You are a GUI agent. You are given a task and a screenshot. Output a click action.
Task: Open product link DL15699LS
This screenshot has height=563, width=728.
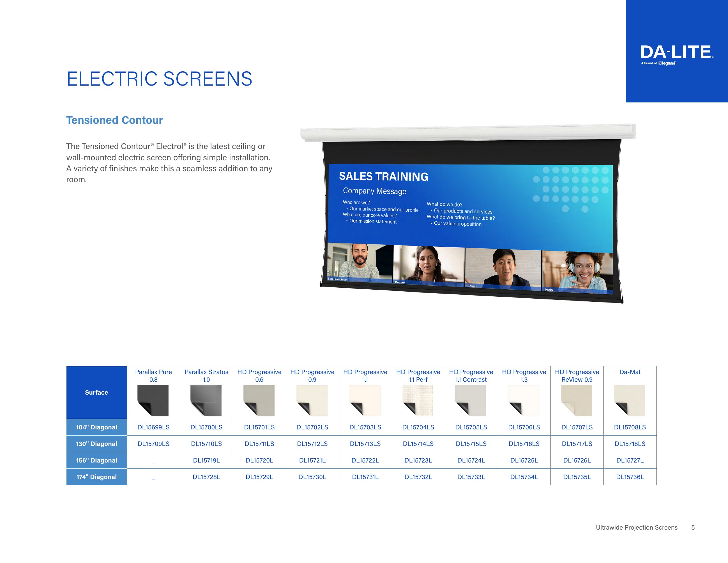click(x=153, y=427)
